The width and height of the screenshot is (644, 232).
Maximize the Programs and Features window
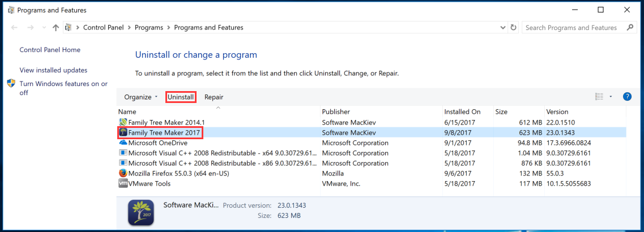click(600, 10)
